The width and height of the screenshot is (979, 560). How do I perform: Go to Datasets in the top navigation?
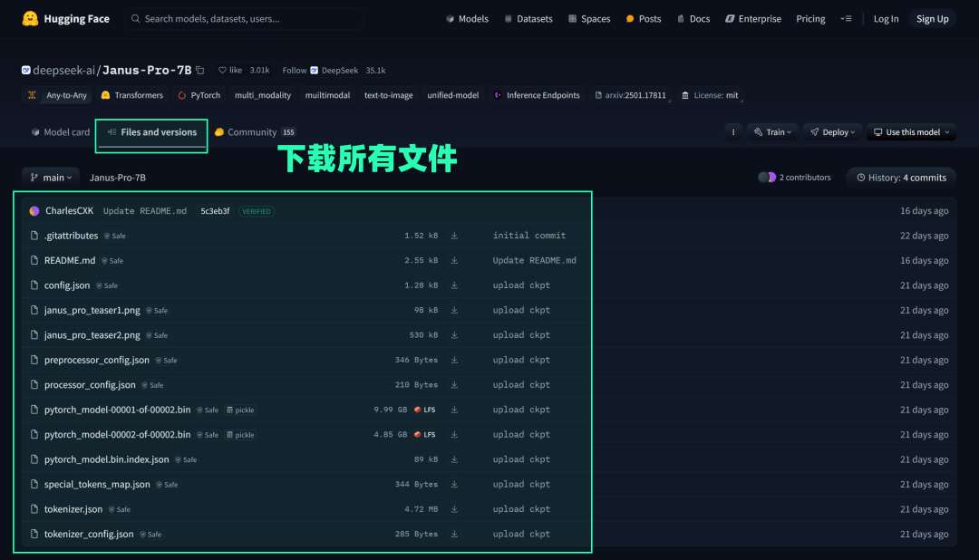(x=528, y=19)
